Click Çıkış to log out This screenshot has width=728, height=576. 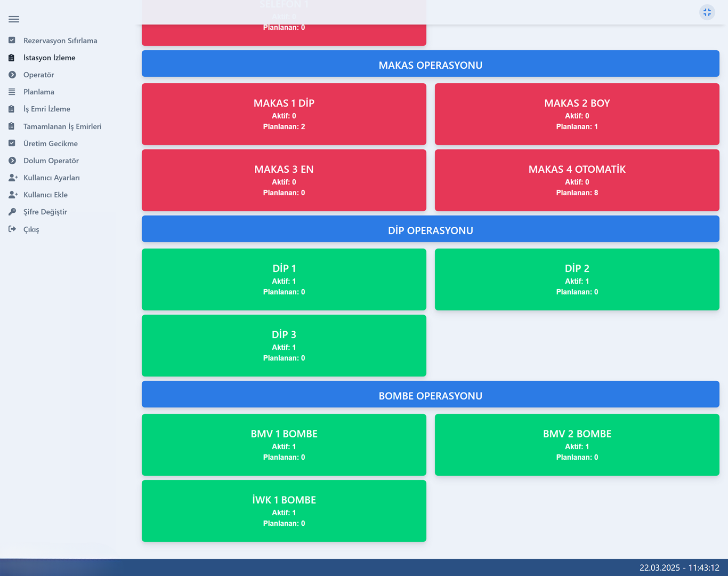31,229
